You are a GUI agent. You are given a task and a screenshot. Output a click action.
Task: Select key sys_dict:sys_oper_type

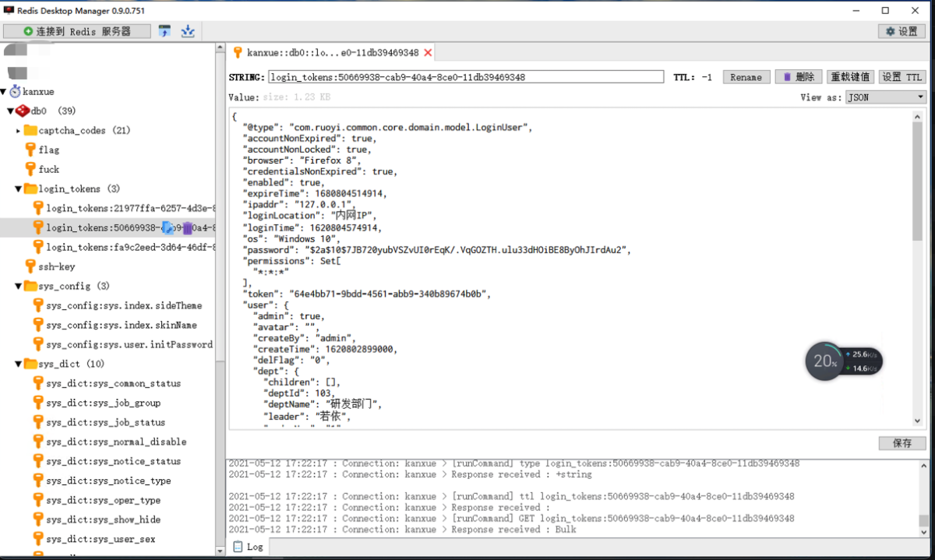(x=103, y=500)
